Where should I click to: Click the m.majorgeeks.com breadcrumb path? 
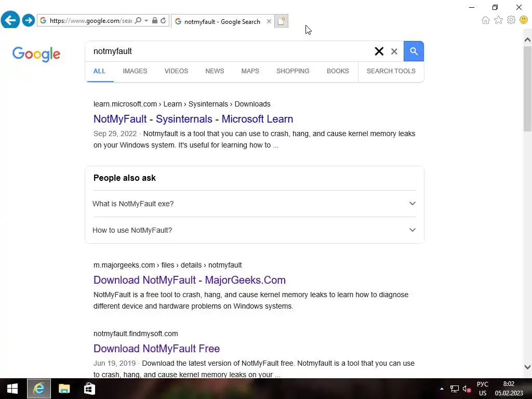(x=168, y=265)
